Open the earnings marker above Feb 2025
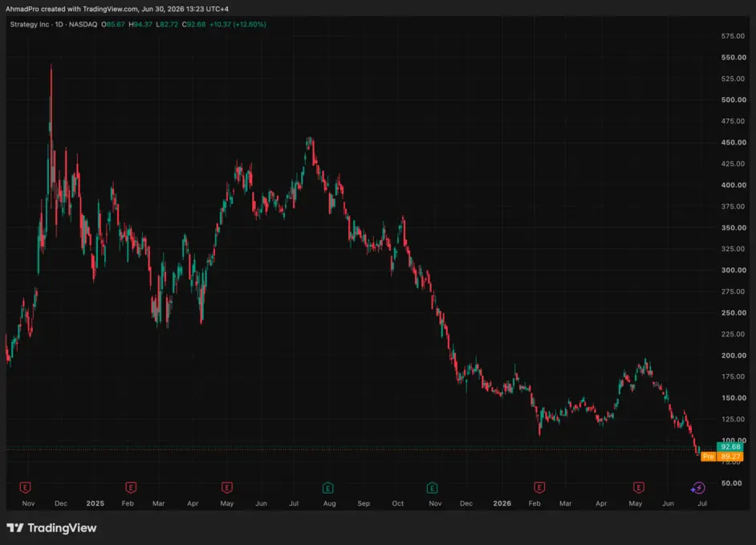The height and width of the screenshot is (545, 756). 131,487
